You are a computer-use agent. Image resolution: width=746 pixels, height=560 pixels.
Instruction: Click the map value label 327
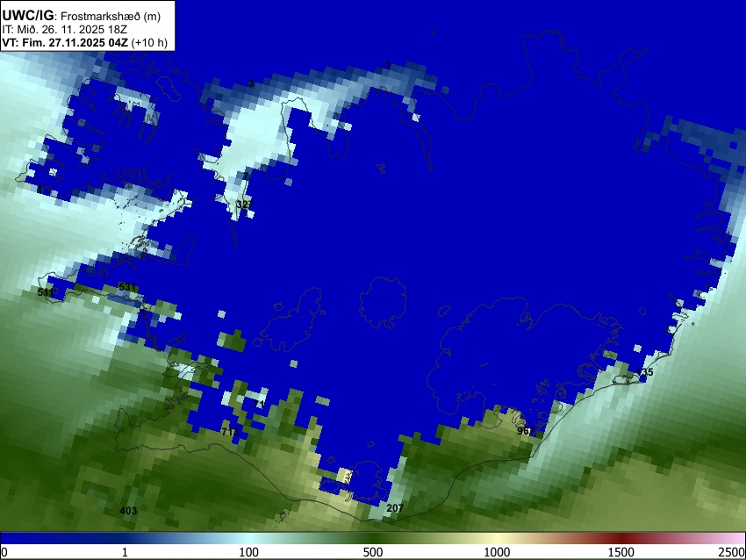click(x=245, y=205)
